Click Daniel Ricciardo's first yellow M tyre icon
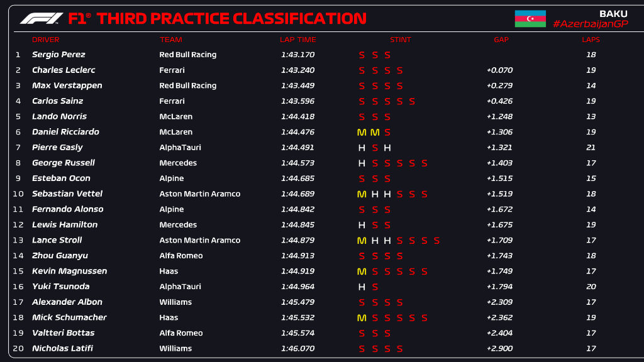Viewport: 644px width, 362px height. [361, 132]
